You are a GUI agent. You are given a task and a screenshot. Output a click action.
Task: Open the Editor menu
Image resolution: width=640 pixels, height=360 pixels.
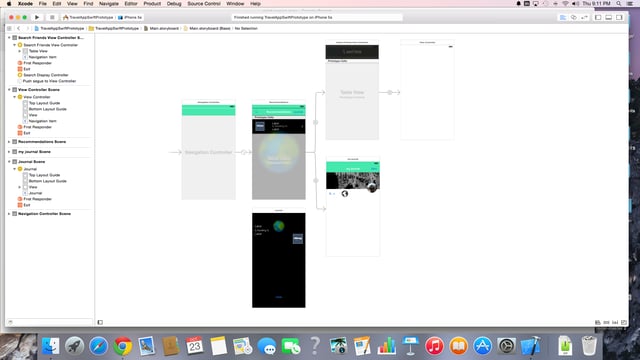click(131, 4)
